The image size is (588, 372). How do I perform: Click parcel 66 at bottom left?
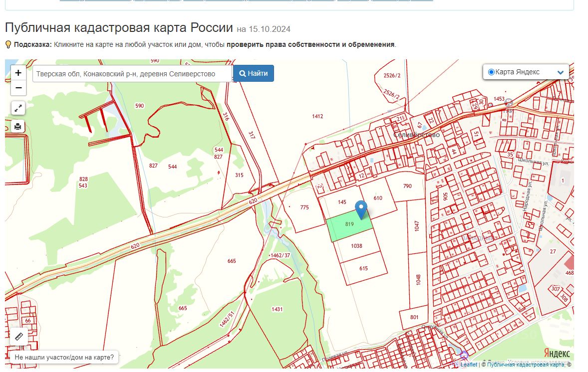(28, 321)
